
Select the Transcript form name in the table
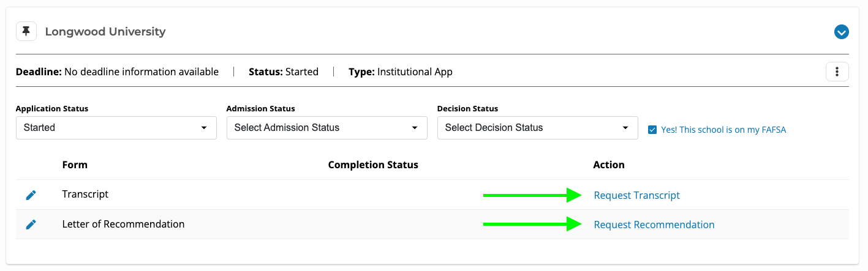[85, 194]
